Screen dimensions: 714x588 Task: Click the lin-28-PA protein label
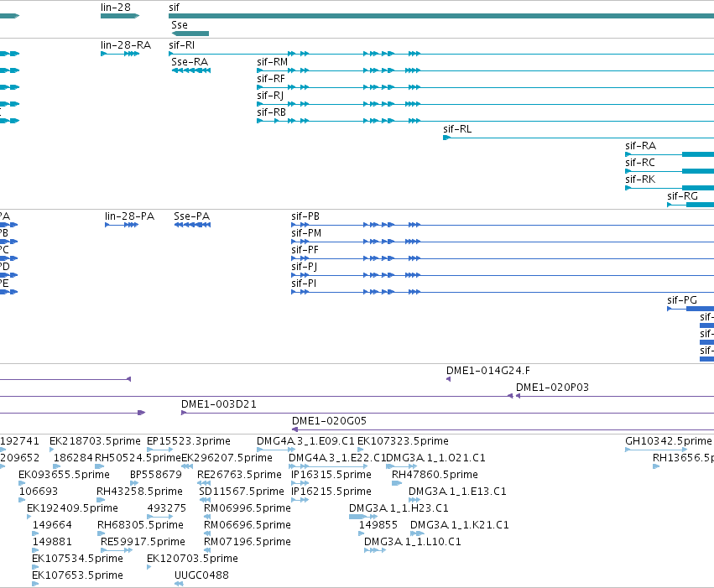129,216
